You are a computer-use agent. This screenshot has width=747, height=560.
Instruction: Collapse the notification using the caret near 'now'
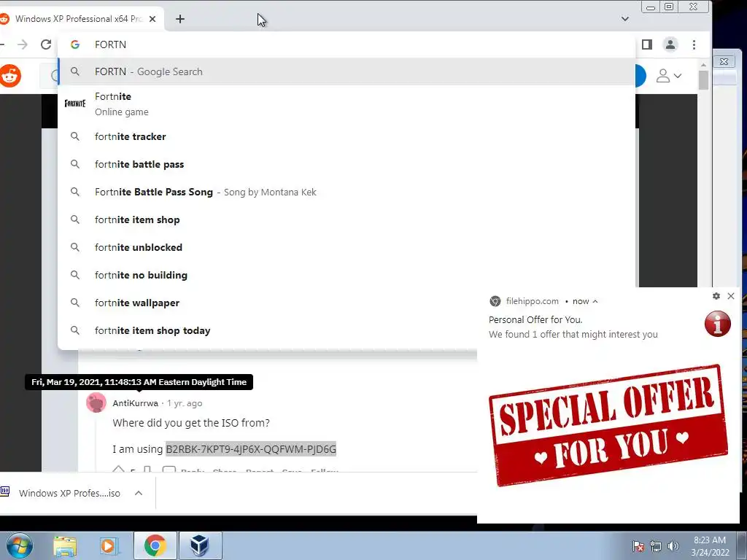point(595,301)
